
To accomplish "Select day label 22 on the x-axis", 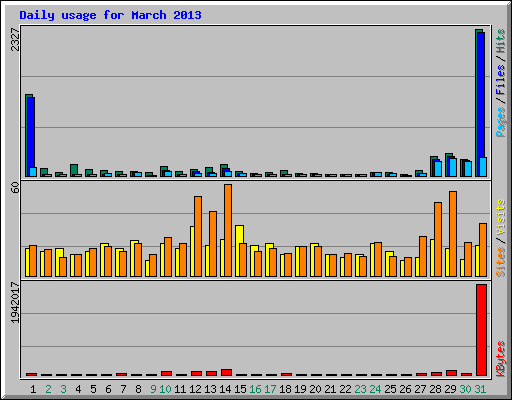I will 345,389.
